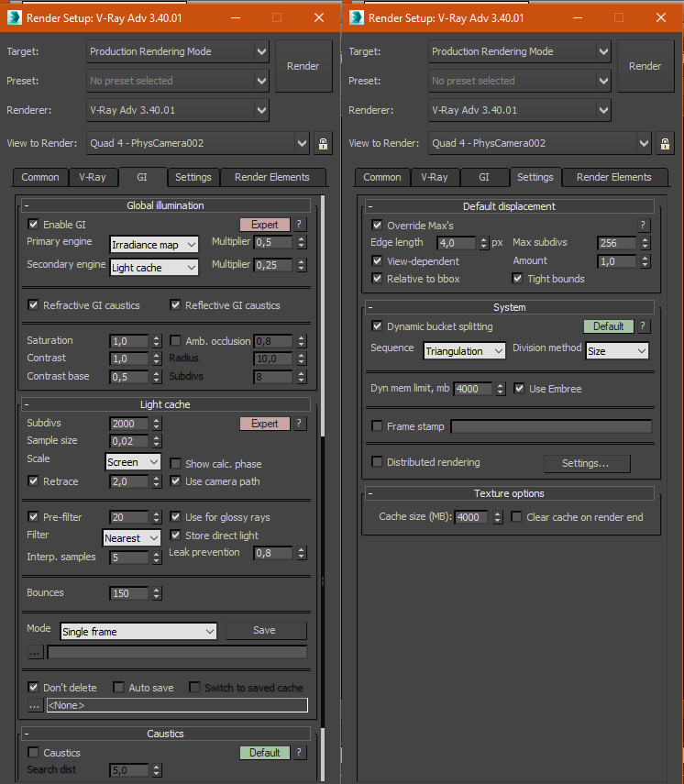Open Sequence dropdown set to Triangulation
This screenshot has width=684, height=784.
point(465,351)
